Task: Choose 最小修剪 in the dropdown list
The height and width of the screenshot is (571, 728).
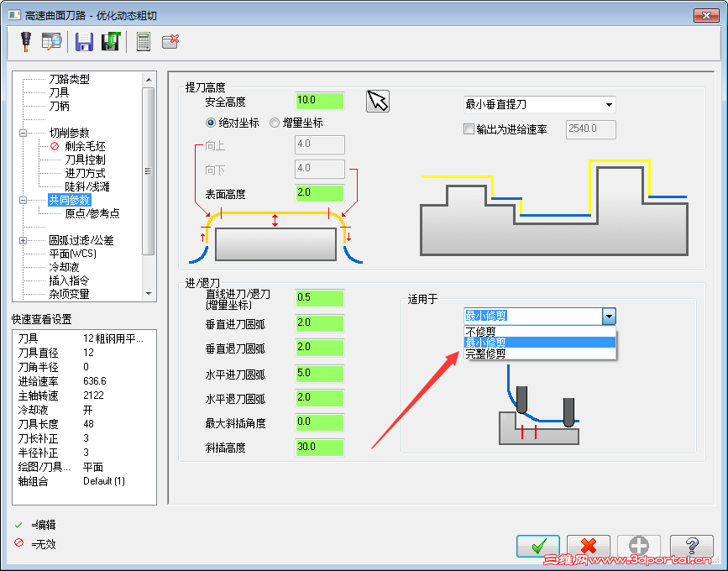Action: point(540,343)
